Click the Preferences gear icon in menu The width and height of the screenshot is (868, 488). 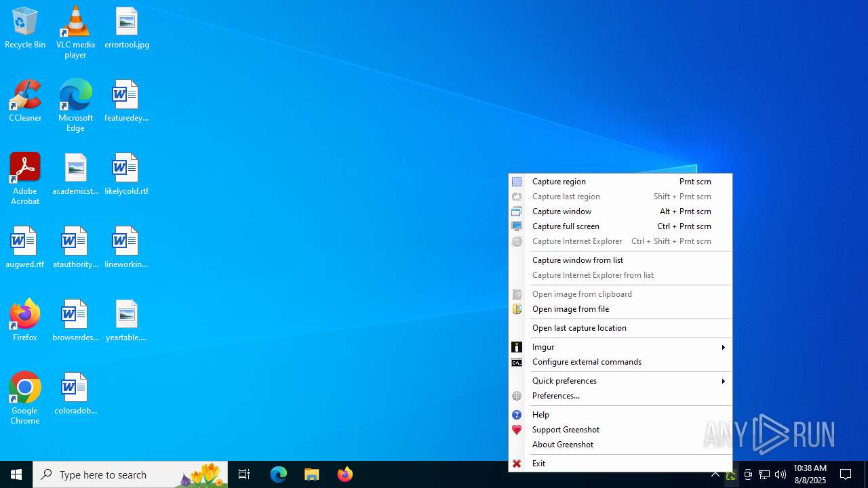(x=517, y=396)
